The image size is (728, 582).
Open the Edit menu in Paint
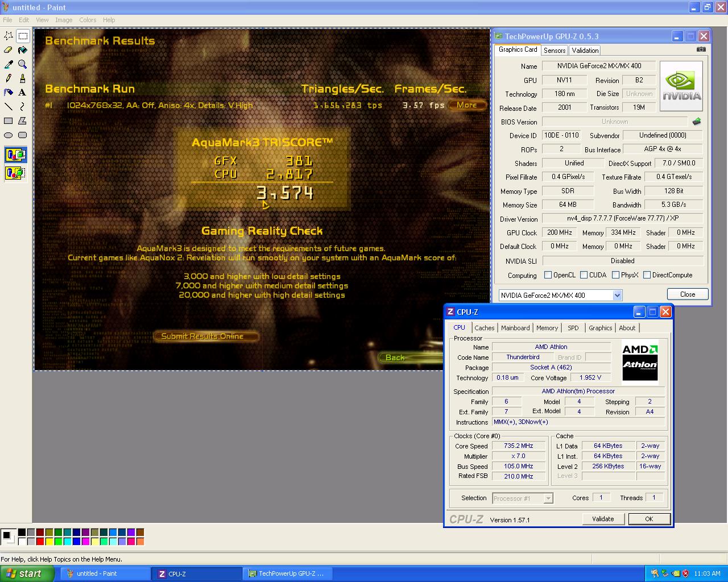pos(24,20)
